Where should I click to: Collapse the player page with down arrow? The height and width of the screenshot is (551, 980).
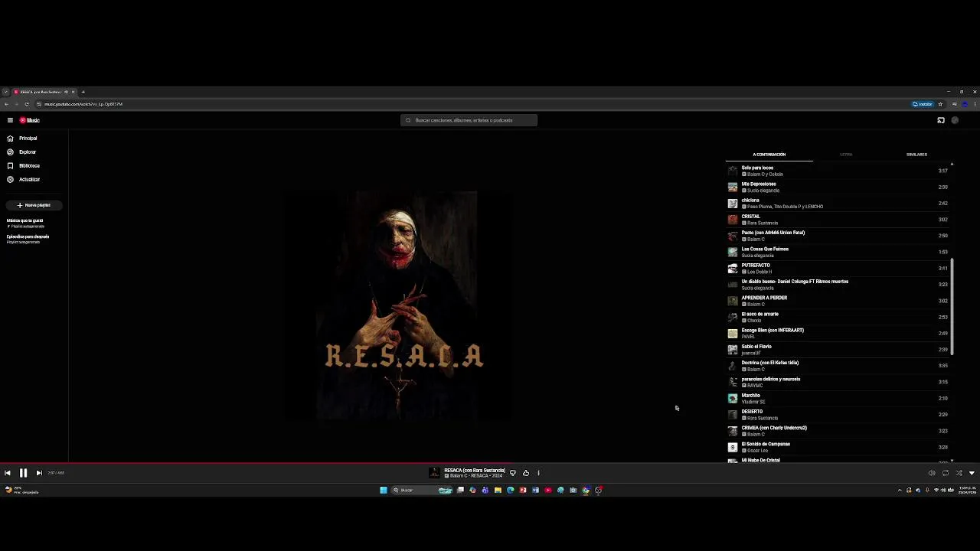click(x=972, y=473)
